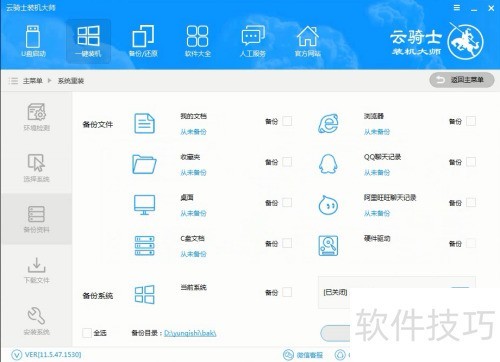Screen dimensions: 500x362
Task: Go to 下载文件 step in sidebar
Action: pyautogui.click(x=36, y=270)
